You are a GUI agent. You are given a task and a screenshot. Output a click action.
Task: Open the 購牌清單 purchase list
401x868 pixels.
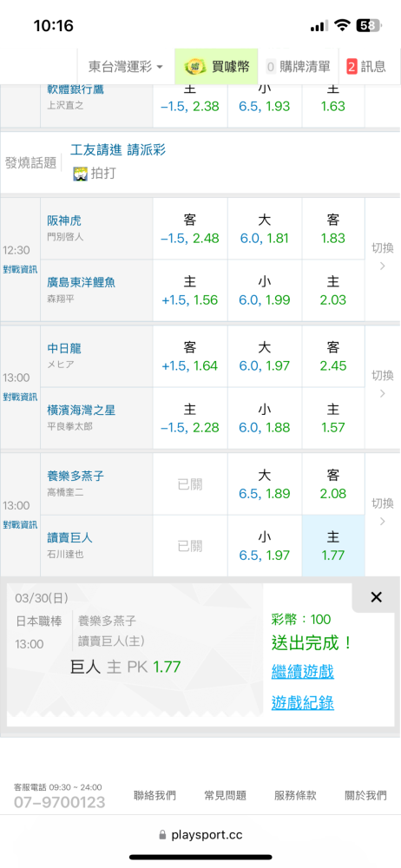tap(298, 67)
